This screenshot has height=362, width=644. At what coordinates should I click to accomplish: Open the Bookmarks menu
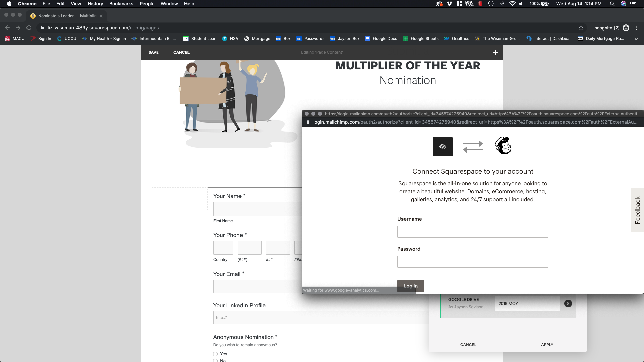(121, 4)
